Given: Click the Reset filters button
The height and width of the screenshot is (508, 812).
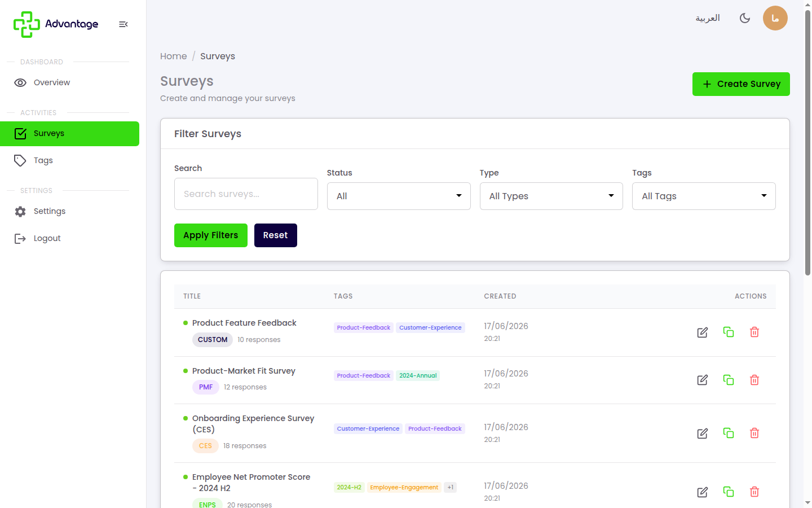Looking at the screenshot, I should (276, 235).
